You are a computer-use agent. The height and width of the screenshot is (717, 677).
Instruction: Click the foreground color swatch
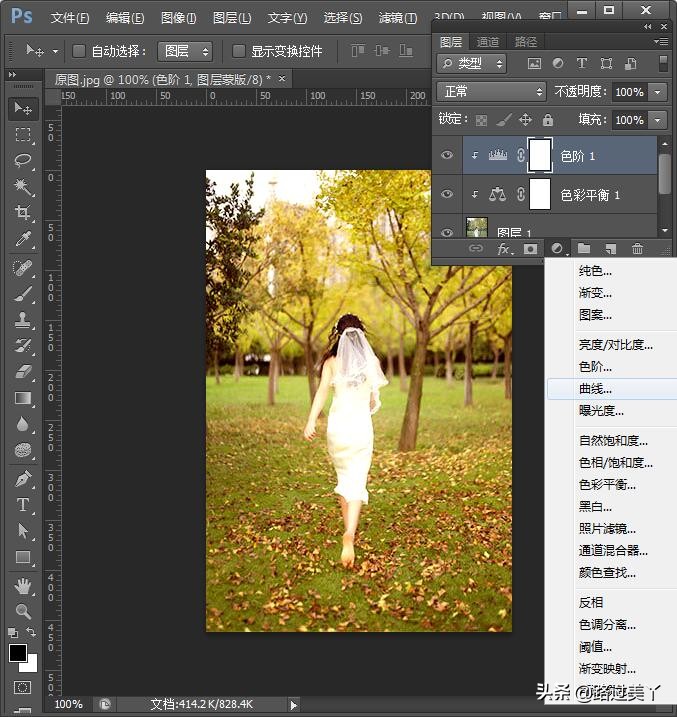click(18, 653)
